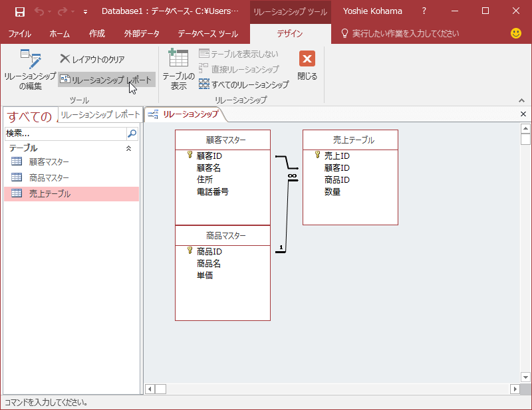Click the Save icon in quick access toolbar
The image size is (532, 410).
(20, 12)
